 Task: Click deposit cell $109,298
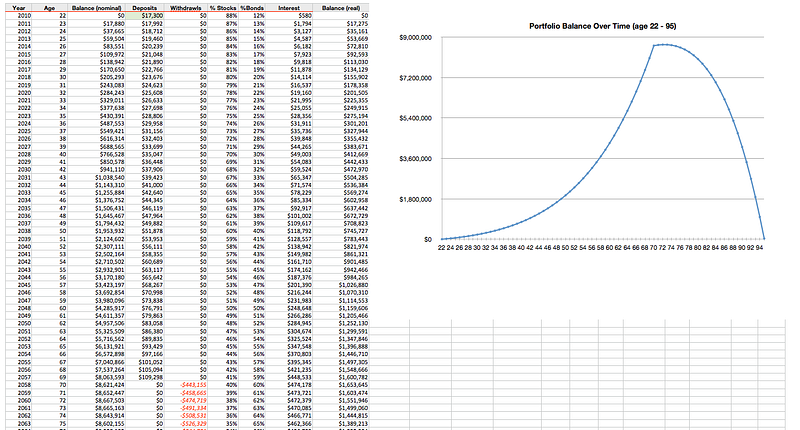(x=145, y=377)
